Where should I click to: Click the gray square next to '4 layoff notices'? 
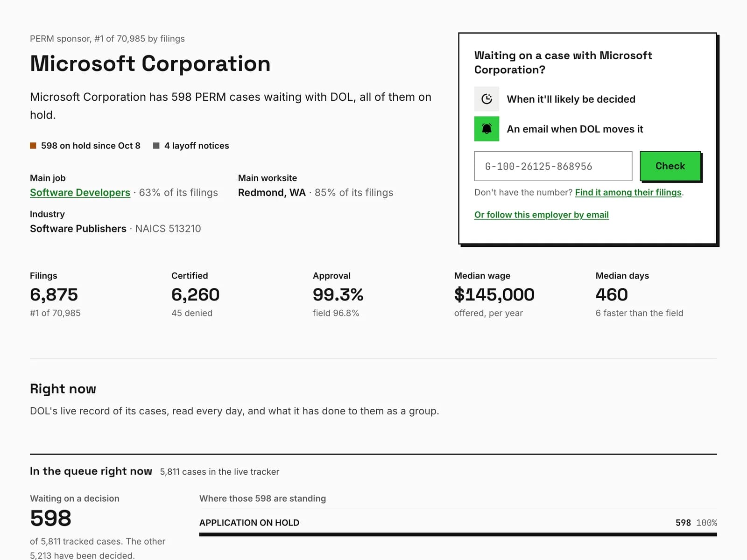[156, 146]
